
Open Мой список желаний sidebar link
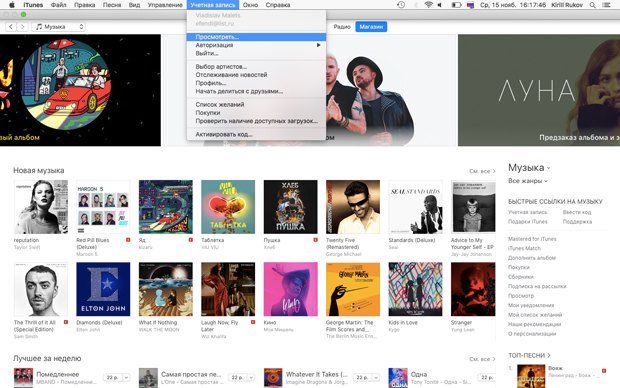tap(535, 315)
